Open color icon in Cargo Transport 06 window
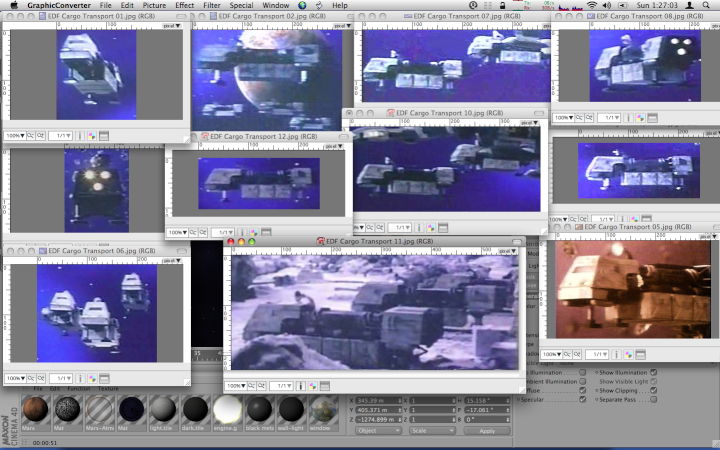The image size is (720, 450). (x=92, y=378)
